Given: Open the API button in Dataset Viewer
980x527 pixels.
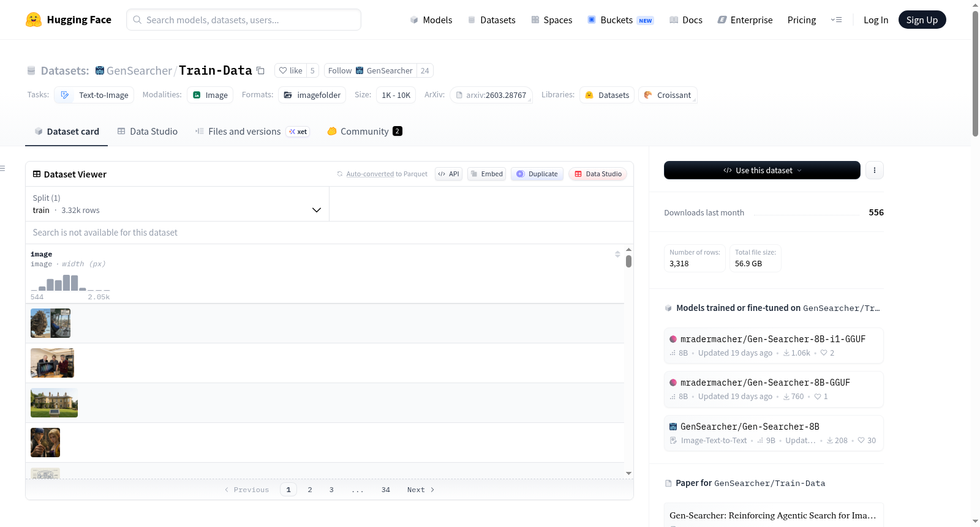Looking at the screenshot, I should (x=448, y=174).
